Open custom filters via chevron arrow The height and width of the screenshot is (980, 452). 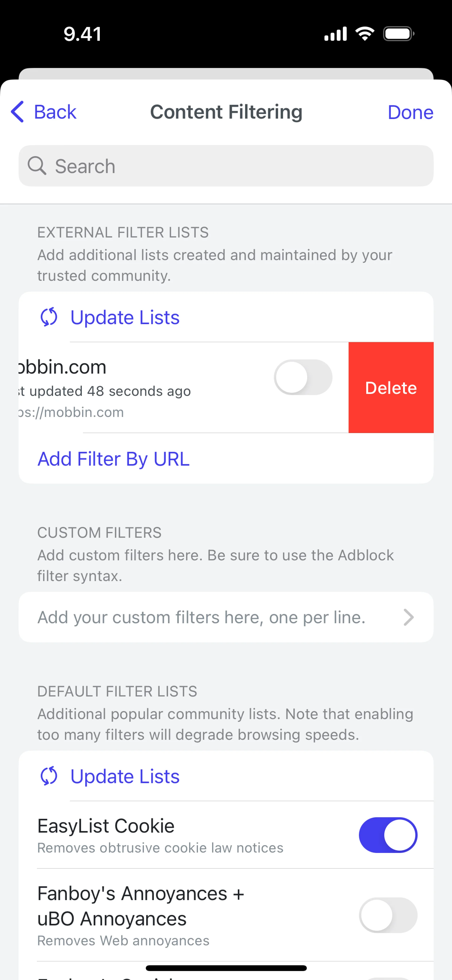tap(408, 617)
